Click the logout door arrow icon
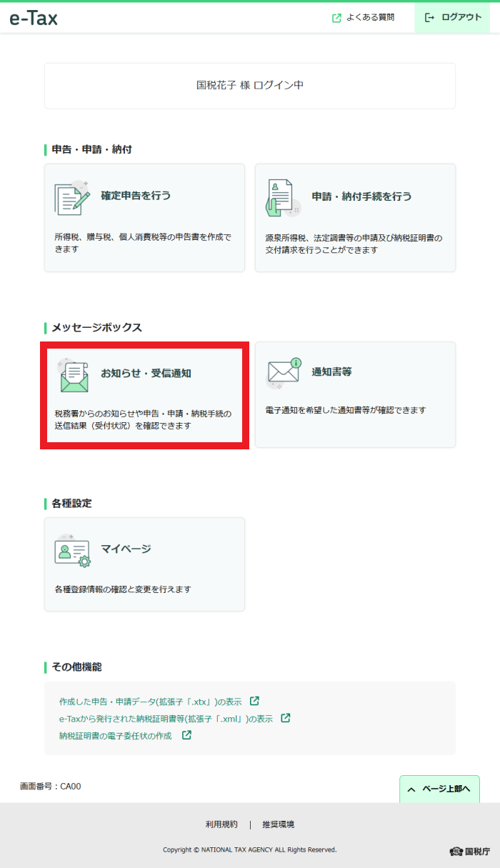Screen dimensions: 500x868 click(430, 18)
